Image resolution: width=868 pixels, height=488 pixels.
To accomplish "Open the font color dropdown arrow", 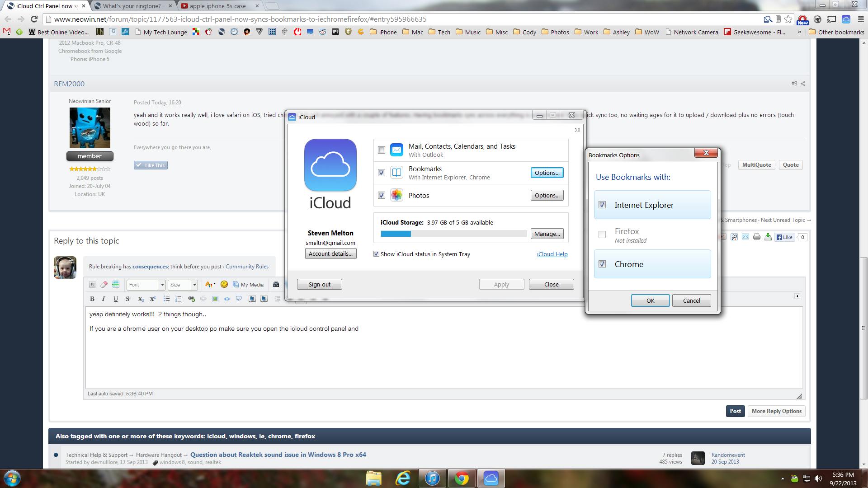I will 214,284.
